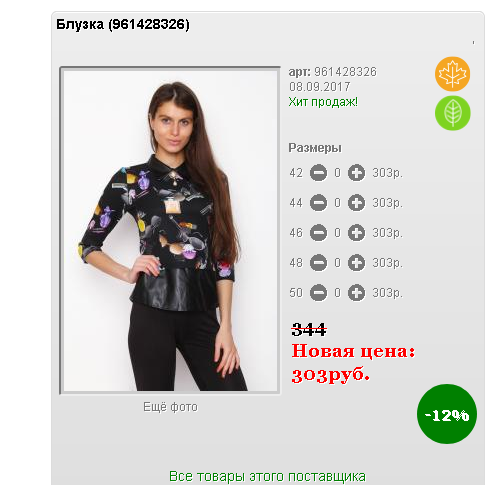
Task: Click the 'Хит продаж!' label
Action: pos(323,102)
